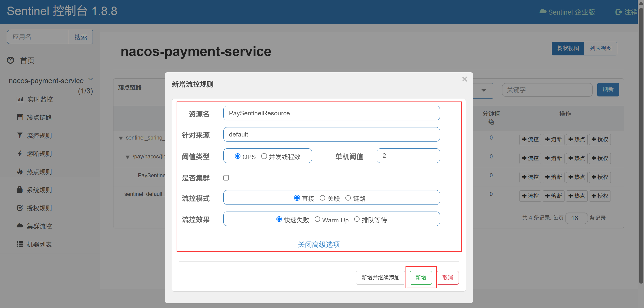The image size is (644, 308).
Task: Switch to the 列表视图 tab
Action: click(x=600, y=48)
